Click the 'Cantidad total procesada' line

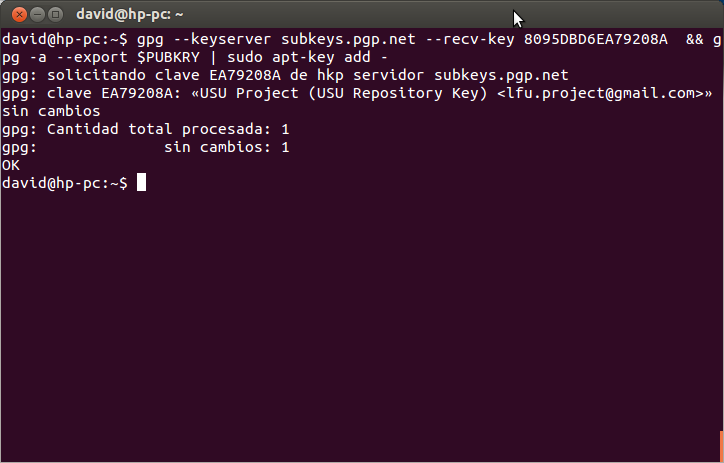point(145,130)
